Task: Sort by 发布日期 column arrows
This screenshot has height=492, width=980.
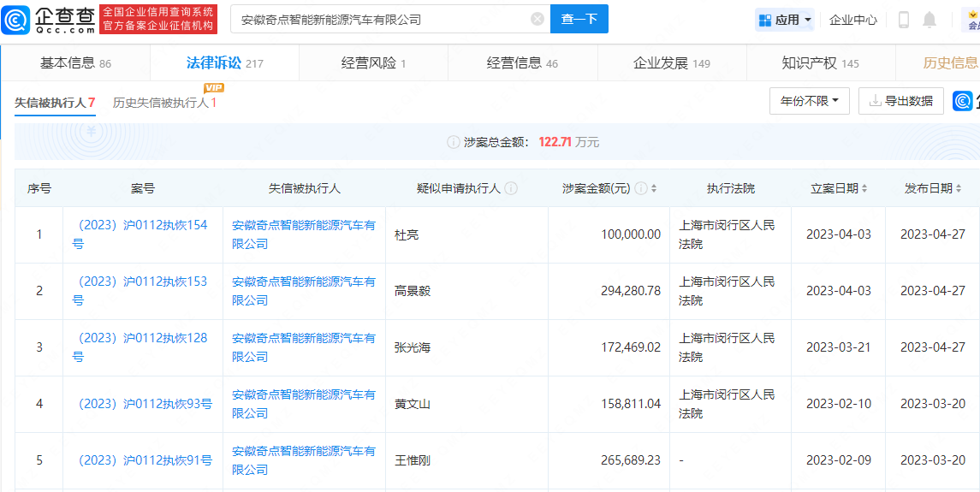Action: tap(959, 188)
